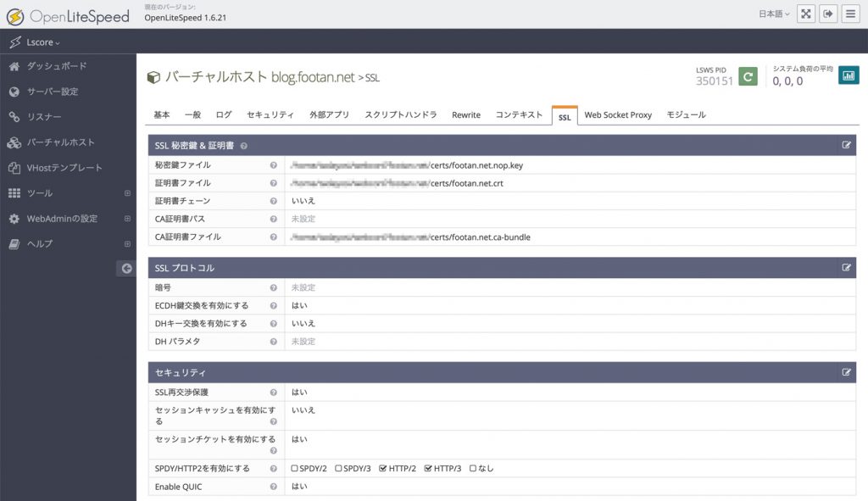Click the fullscreen toggle icon in header
The image size is (868, 501).
tap(806, 14)
